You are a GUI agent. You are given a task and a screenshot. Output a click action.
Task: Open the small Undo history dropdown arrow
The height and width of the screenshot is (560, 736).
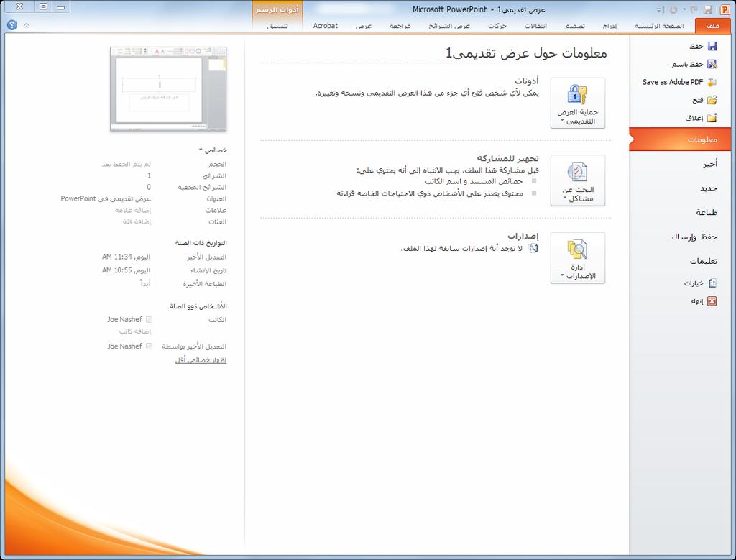pos(684,9)
